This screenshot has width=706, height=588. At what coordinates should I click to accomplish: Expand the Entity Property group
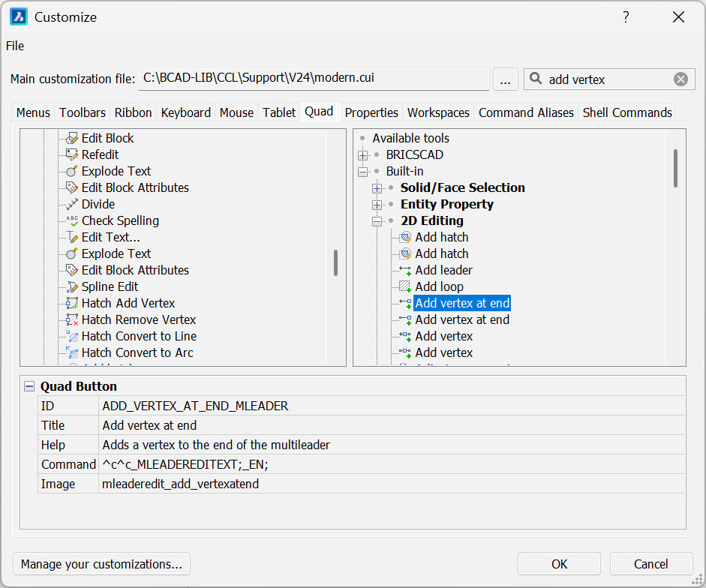(x=377, y=205)
